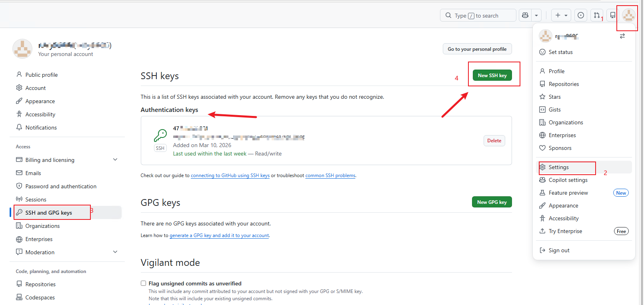Image resolution: width=644 pixels, height=305 pixels.
Task: Open Stars from user menu
Action: pos(584,97)
